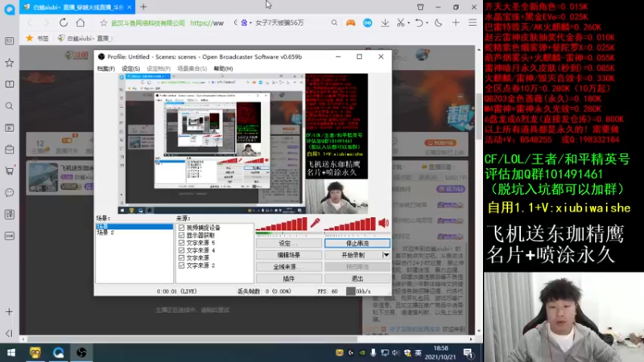Click the blue infinity extension icon
The image size is (644, 362).
click(x=368, y=23)
